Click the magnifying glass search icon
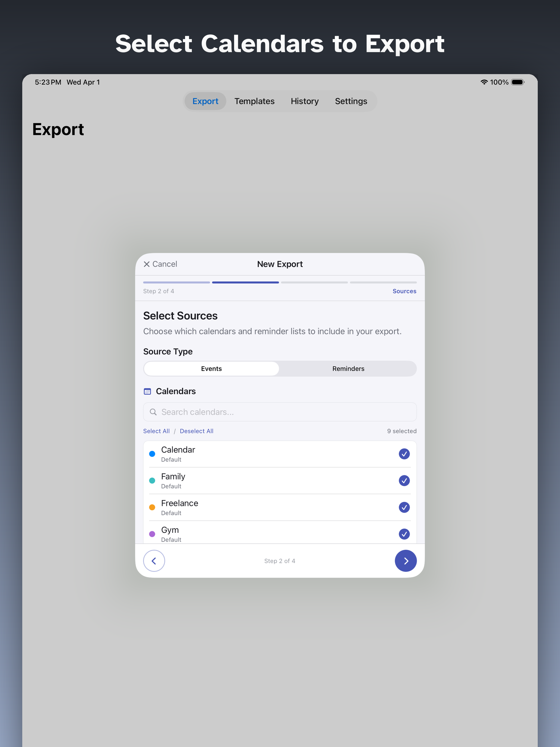 coord(153,412)
